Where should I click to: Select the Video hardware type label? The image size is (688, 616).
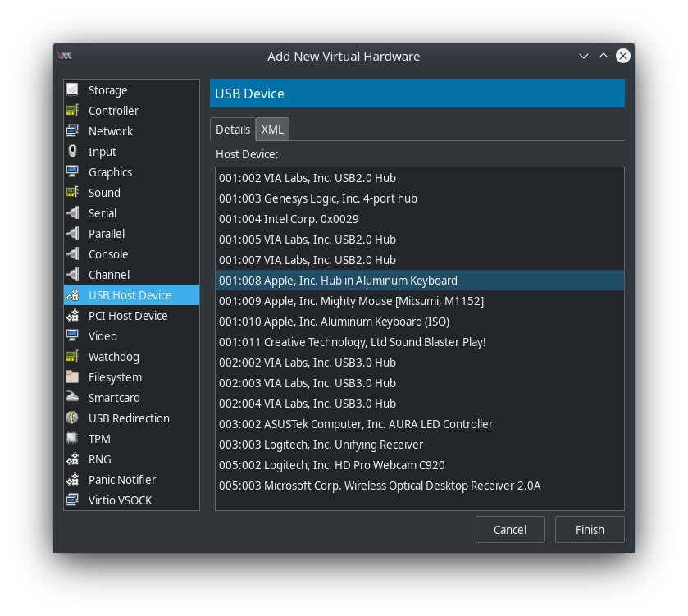[x=103, y=336]
